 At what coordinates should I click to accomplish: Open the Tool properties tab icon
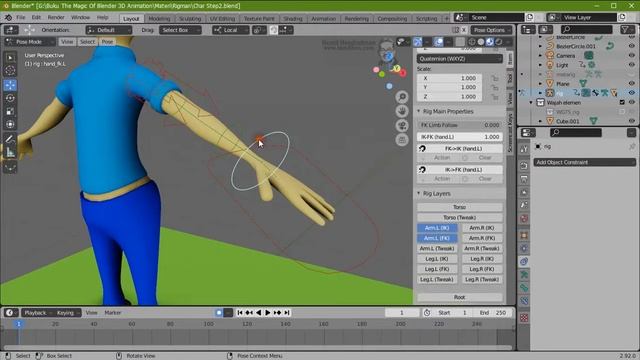click(x=524, y=149)
